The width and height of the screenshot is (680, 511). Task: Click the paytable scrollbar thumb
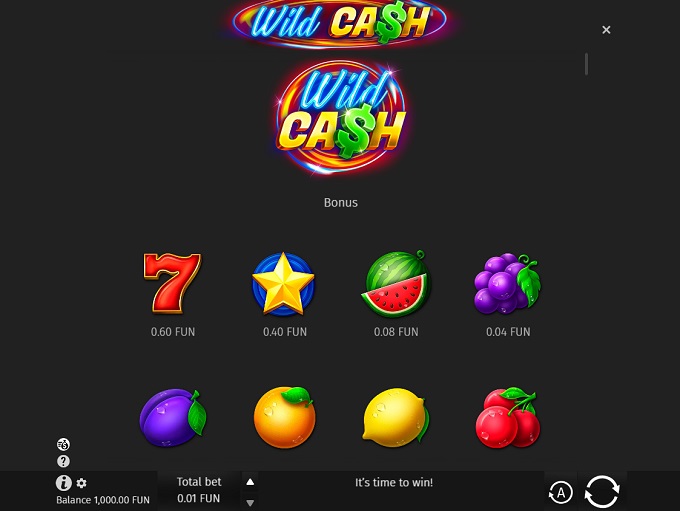point(586,64)
